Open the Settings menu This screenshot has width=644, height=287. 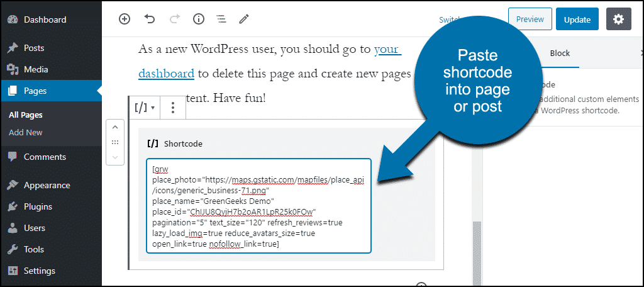pyautogui.click(x=40, y=271)
